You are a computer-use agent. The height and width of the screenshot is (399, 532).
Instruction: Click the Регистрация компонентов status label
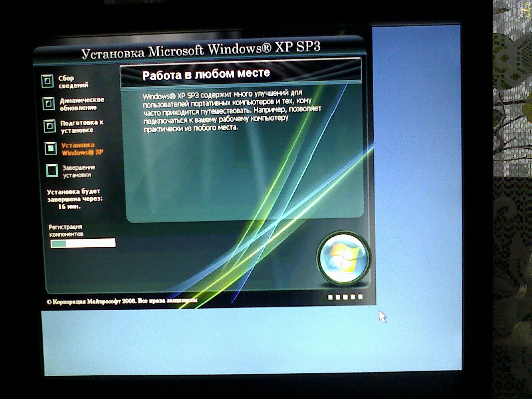click(66, 230)
